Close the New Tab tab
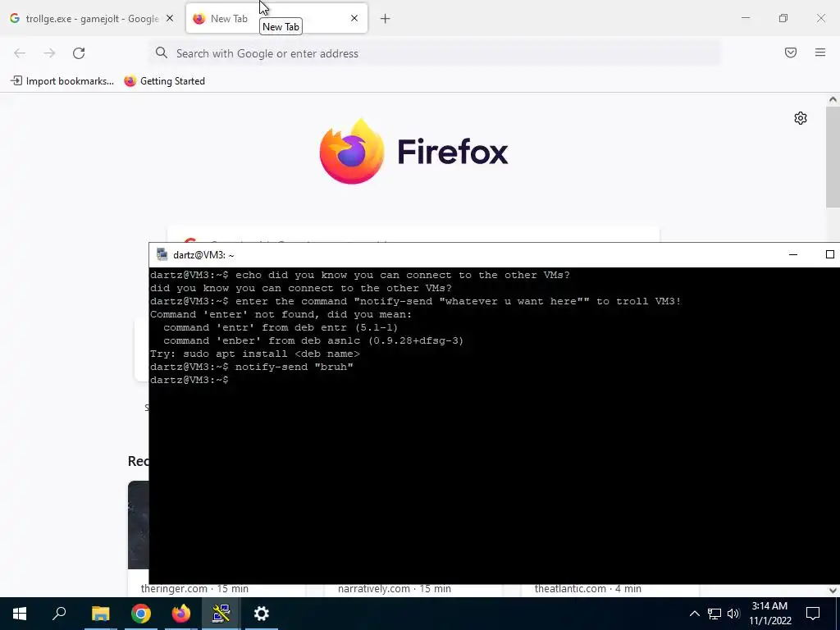840x630 pixels. [x=354, y=18]
